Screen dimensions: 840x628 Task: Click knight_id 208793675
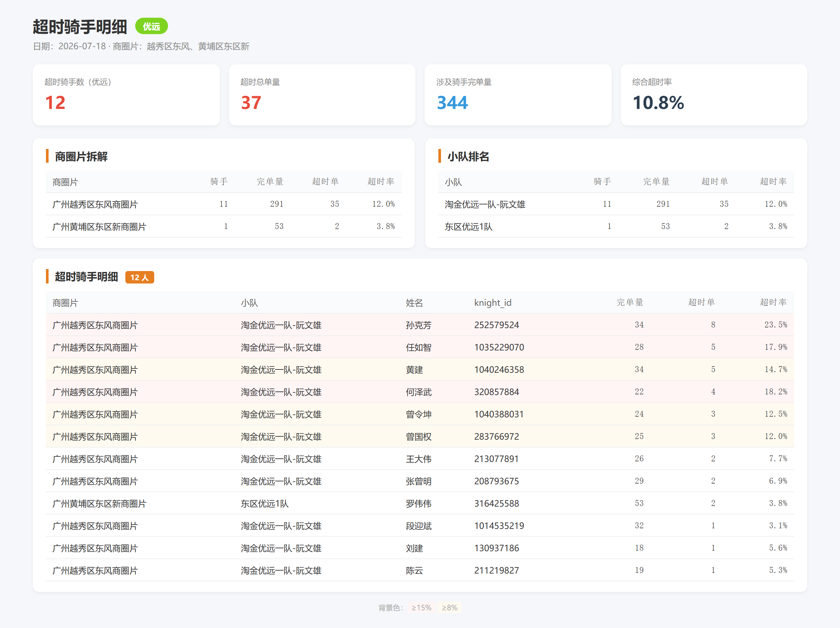(x=496, y=481)
